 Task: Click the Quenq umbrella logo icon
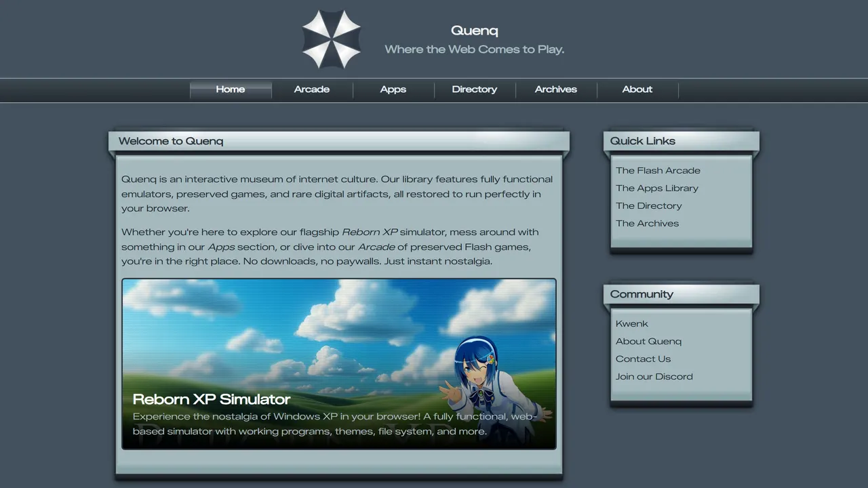point(331,39)
